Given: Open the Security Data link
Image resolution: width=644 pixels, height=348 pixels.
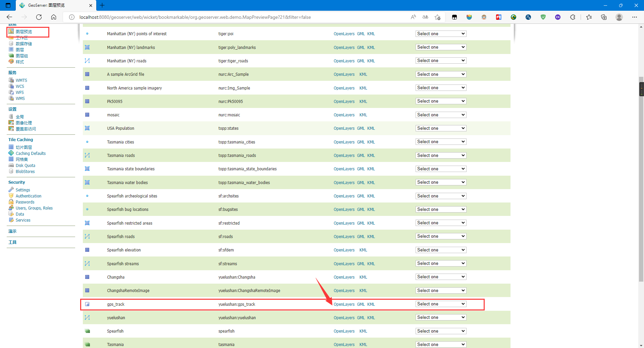Looking at the screenshot, I should 20,214.
